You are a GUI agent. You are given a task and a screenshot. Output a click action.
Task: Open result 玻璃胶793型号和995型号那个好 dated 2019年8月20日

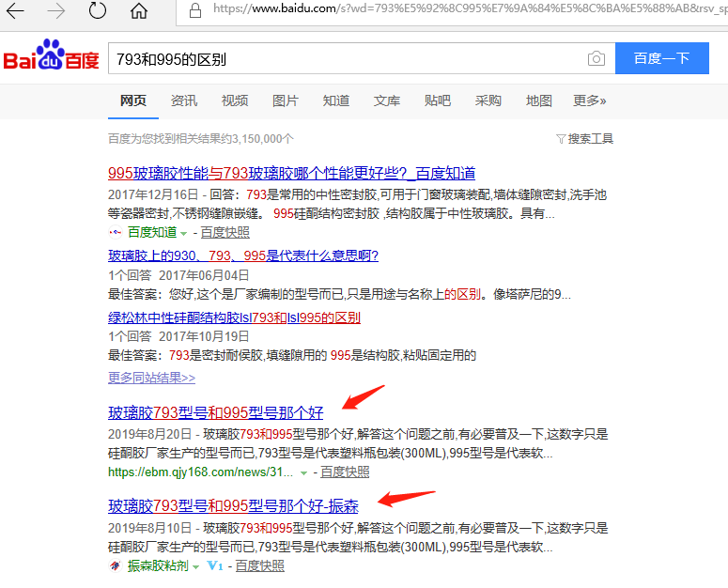coord(216,412)
